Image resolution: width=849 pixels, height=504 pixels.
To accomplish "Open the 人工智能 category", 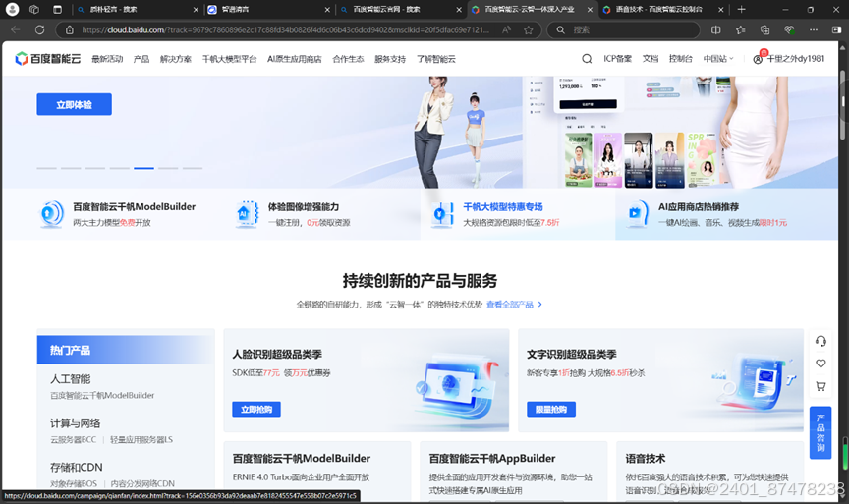I will click(x=71, y=379).
